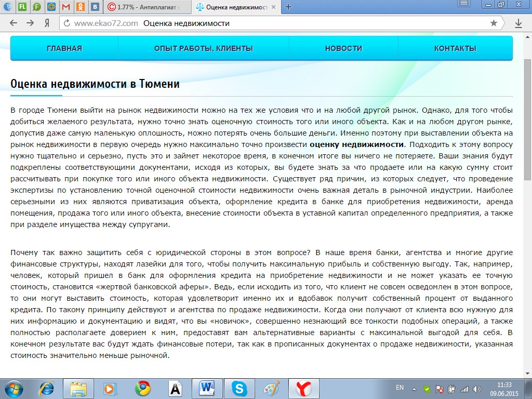Open the ГЛАВНАЯ menu item

[64, 48]
